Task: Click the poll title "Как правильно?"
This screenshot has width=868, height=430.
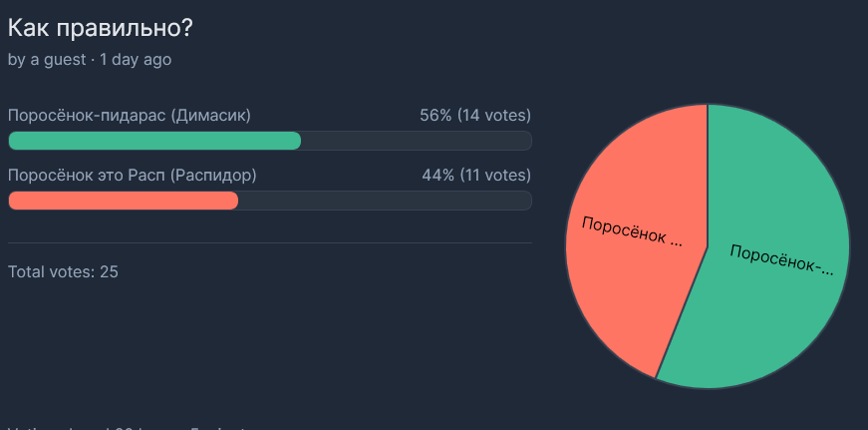Action: click(x=101, y=28)
